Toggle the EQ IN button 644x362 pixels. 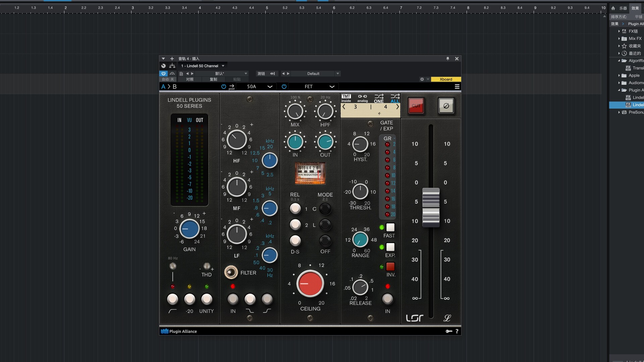233,299
